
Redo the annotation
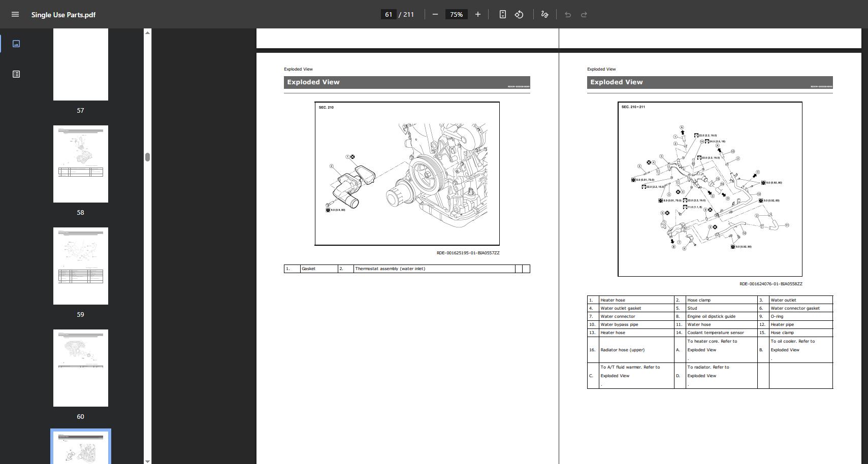tap(584, 14)
